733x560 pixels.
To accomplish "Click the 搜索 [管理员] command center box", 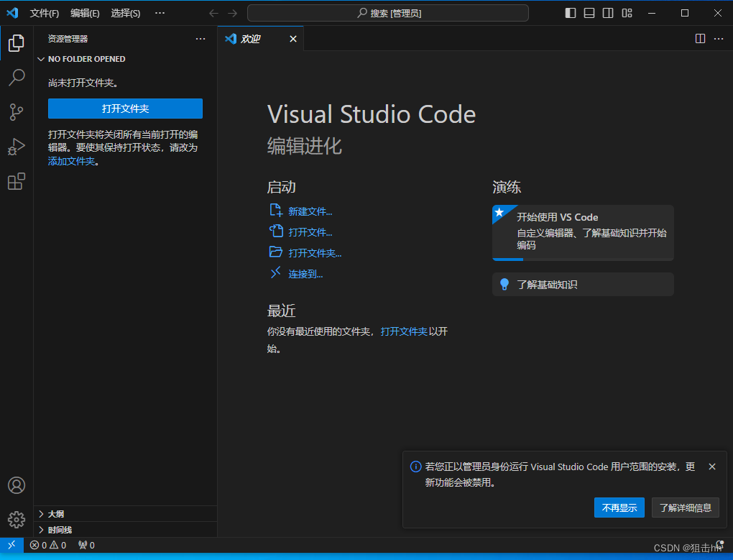I will tap(388, 13).
